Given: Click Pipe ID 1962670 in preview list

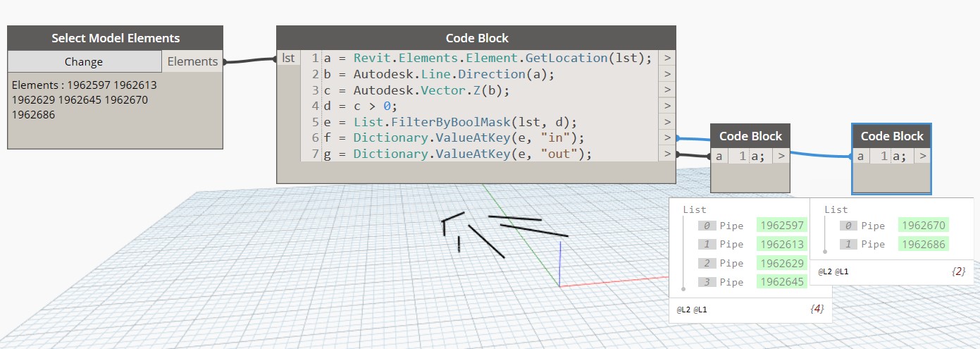Looking at the screenshot, I should pos(923,226).
